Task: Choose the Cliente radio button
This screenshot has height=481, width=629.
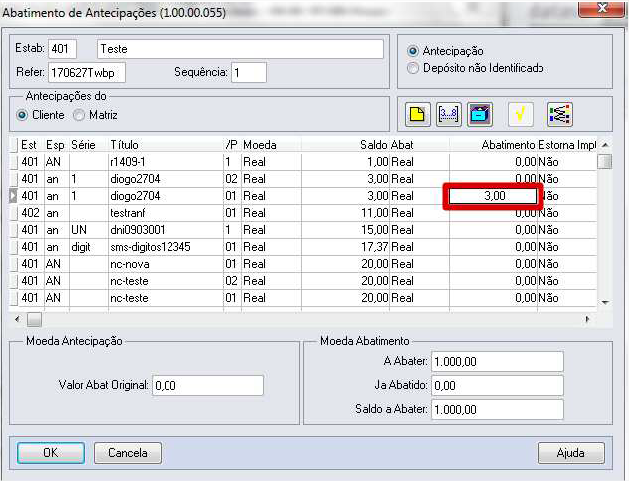Action: pos(22,115)
